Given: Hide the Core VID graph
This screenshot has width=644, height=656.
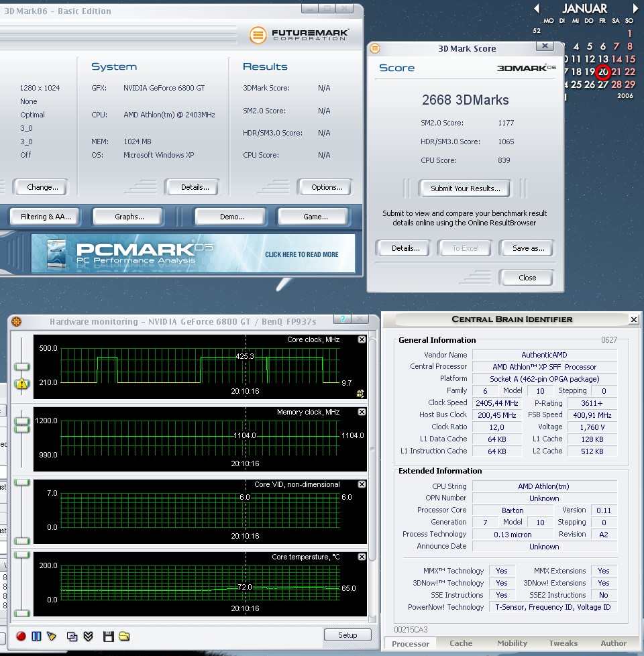Looking at the screenshot, I should 362,484.
